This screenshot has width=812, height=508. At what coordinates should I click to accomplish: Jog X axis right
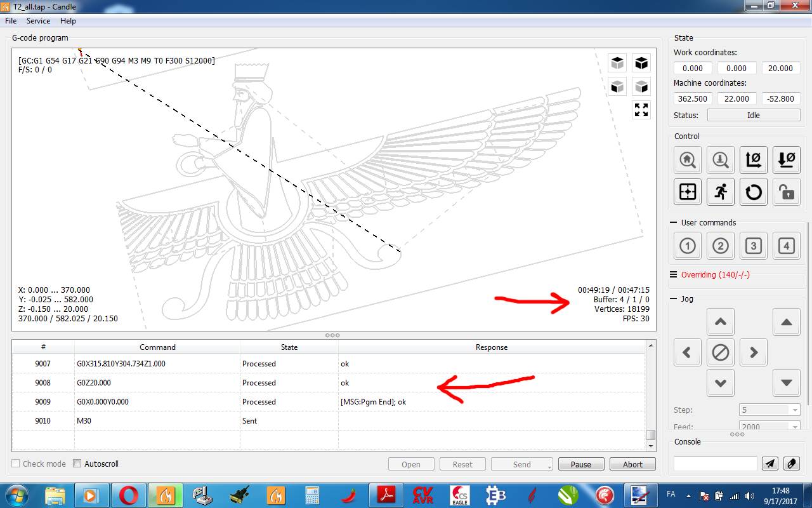click(754, 352)
